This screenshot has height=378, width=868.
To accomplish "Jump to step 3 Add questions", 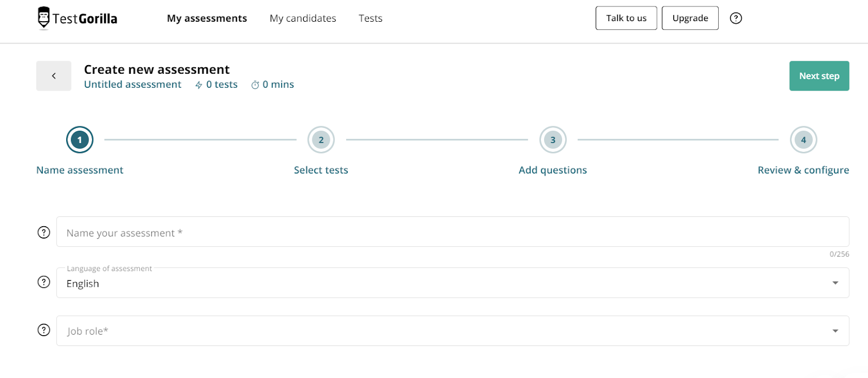I will tap(553, 140).
